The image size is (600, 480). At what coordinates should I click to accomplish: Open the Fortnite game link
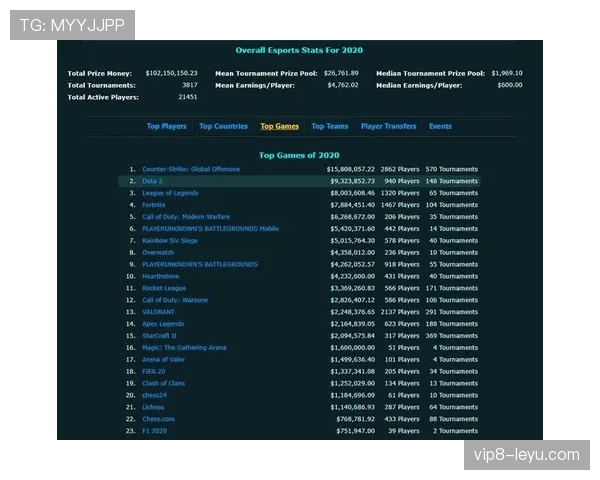point(154,205)
